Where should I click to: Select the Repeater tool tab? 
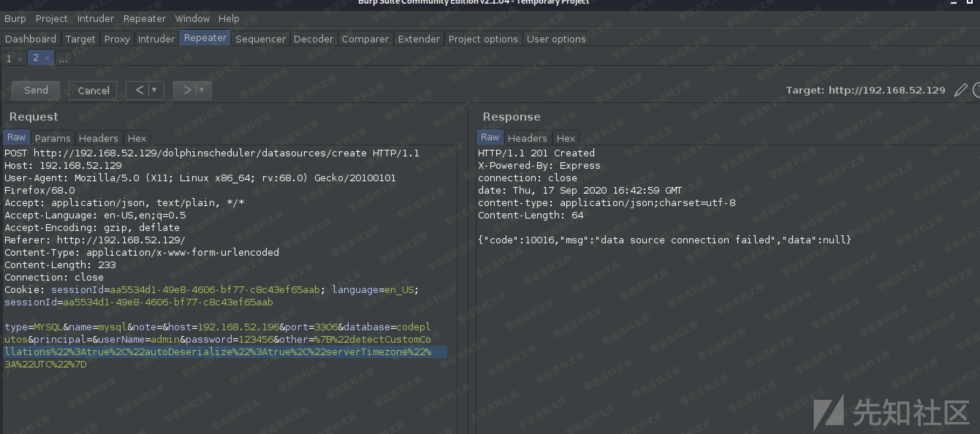pos(205,38)
